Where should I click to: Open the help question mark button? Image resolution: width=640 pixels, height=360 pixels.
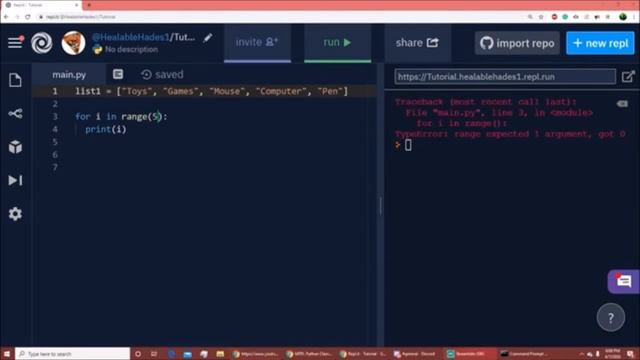click(x=611, y=318)
